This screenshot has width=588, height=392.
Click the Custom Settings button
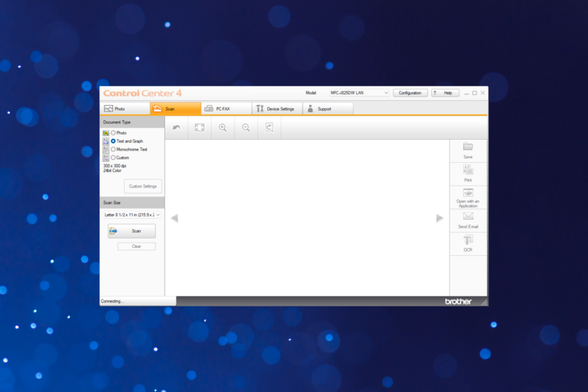pos(143,186)
